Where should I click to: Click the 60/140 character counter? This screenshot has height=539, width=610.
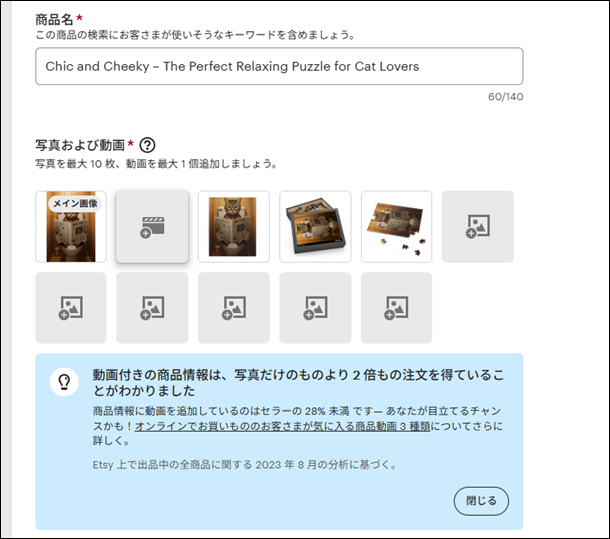506,97
